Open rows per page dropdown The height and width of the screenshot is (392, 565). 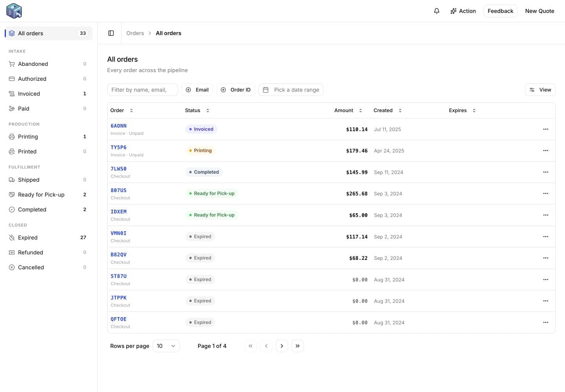pos(166,346)
